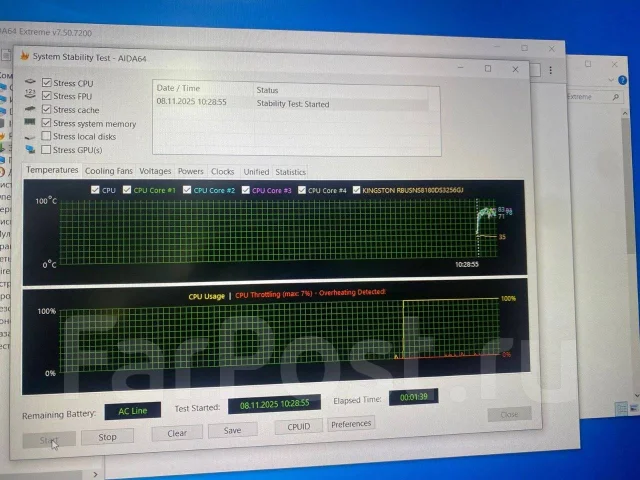Click the AIDA64 flame icon in title bar
640x480 pixels.
pyautogui.click(x=24, y=55)
